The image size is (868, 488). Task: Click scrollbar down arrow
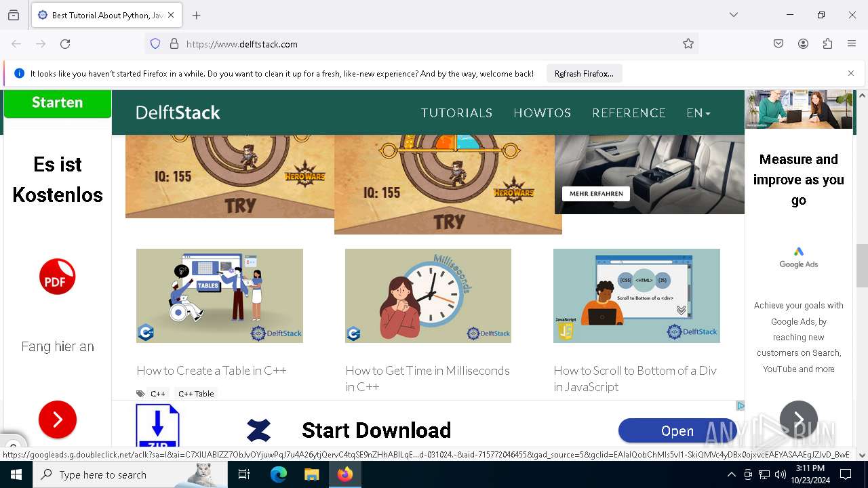pyautogui.click(x=862, y=455)
